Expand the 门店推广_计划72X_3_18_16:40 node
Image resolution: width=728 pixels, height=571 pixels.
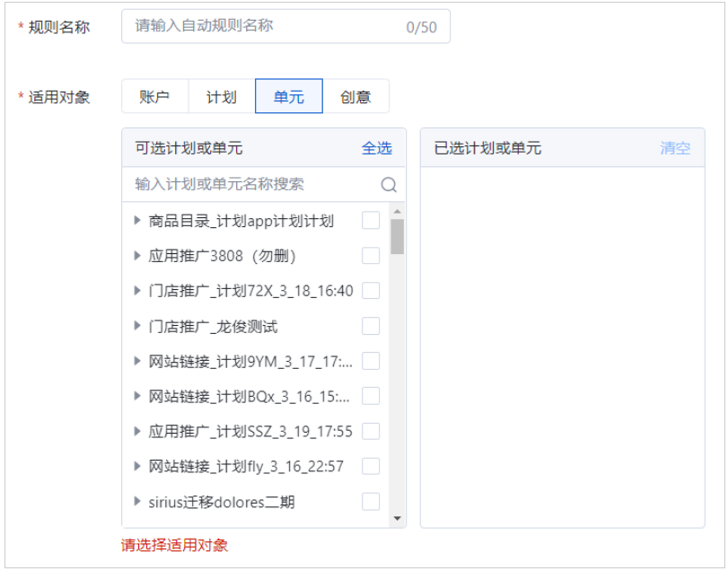coord(136,290)
